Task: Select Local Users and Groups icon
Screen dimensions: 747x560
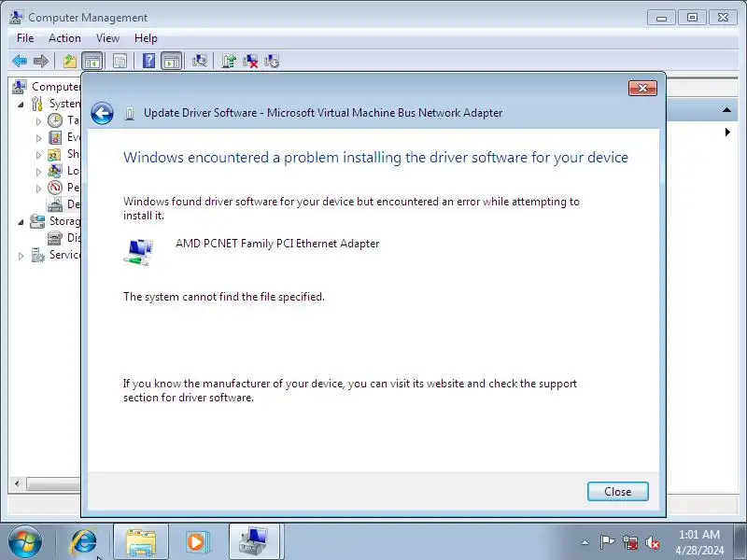Action: coord(55,171)
